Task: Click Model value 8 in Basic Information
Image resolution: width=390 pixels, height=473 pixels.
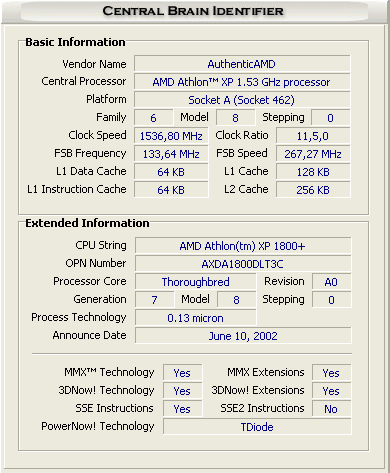Action: point(236,118)
